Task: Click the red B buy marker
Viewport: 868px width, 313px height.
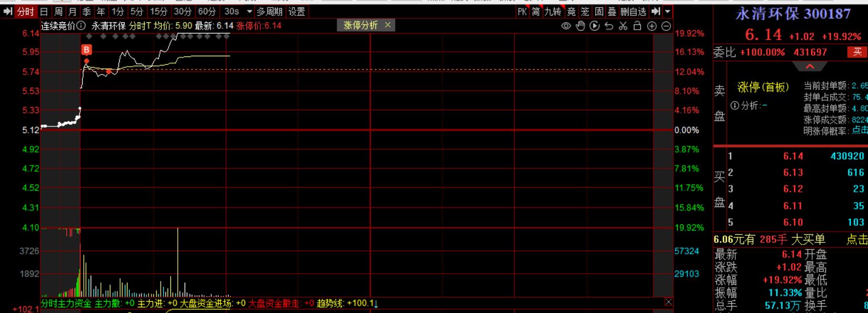Action: (87, 50)
